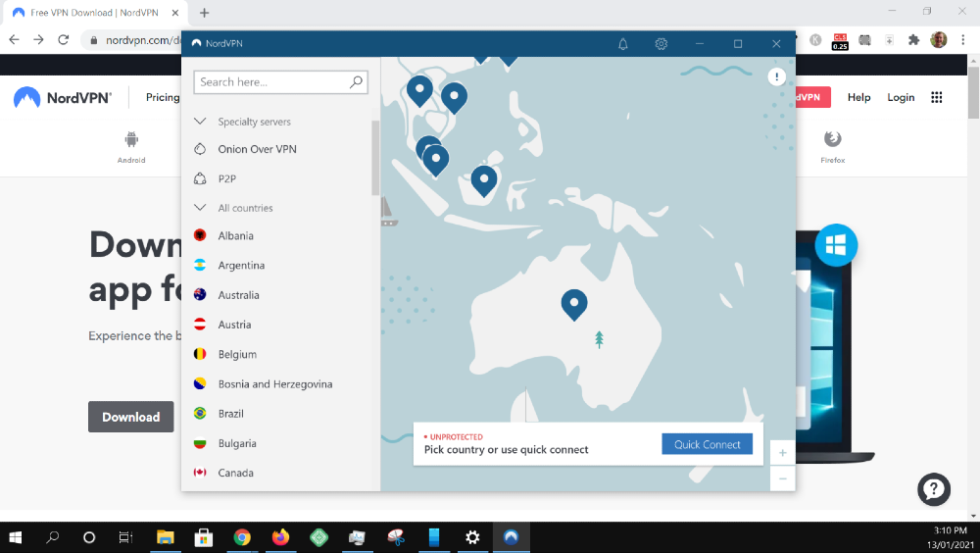This screenshot has width=980, height=553.
Task: Click the Windows platform badge
Action: tap(836, 244)
